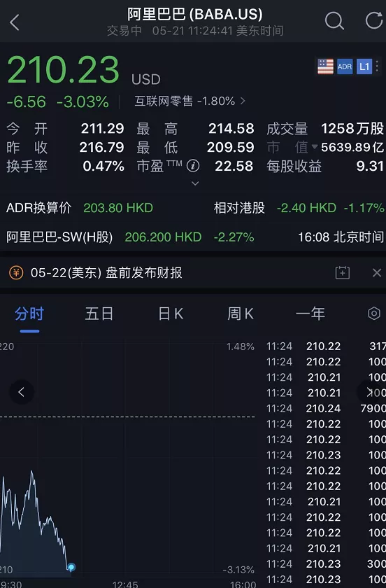This screenshot has height=588, width=386.
Task: Dismiss the earnings report banner
Action: click(377, 272)
